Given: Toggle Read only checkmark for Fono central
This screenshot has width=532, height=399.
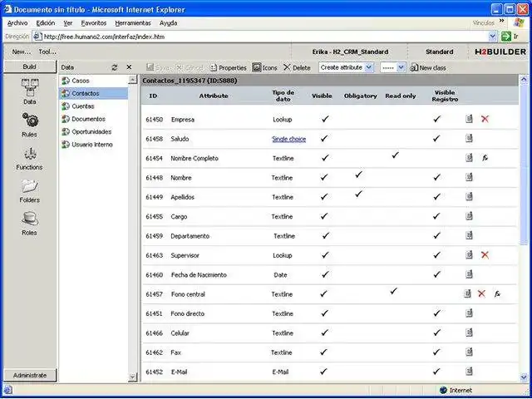Looking at the screenshot, I should pyautogui.click(x=394, y=291).
